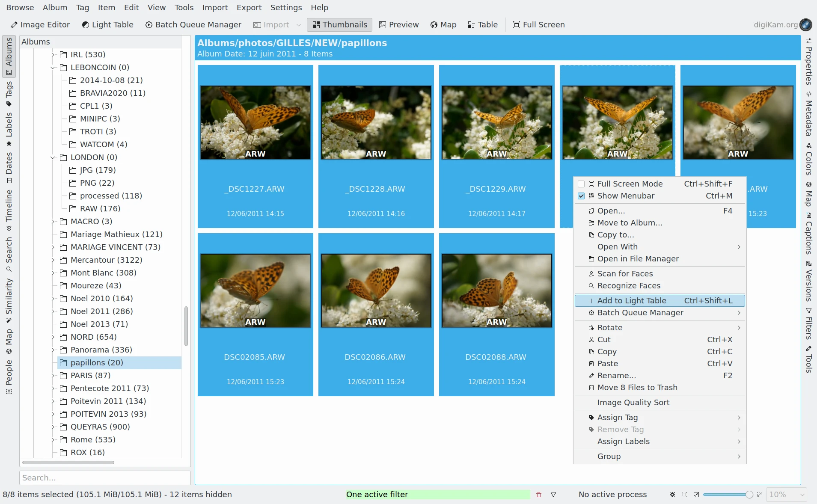Image resolution: width=817 pixels, height=504 pixels.
Task: Open the Light Table window
Action: tap(107, 25)
